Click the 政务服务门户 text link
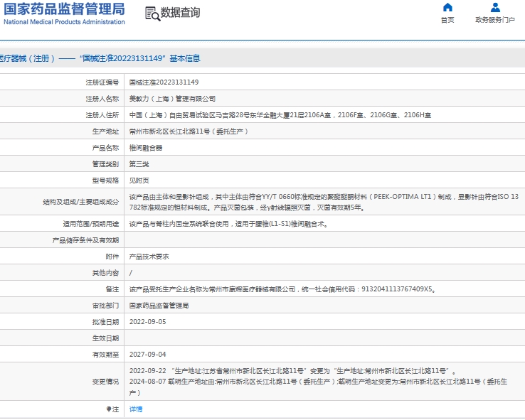 coord(495,20)
